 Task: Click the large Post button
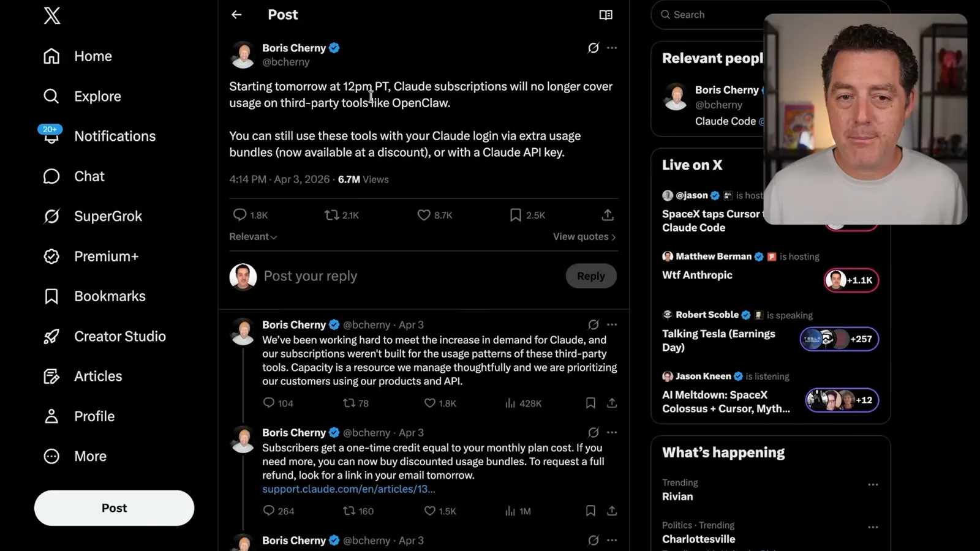pyautogui.click(x=114, y=508)
